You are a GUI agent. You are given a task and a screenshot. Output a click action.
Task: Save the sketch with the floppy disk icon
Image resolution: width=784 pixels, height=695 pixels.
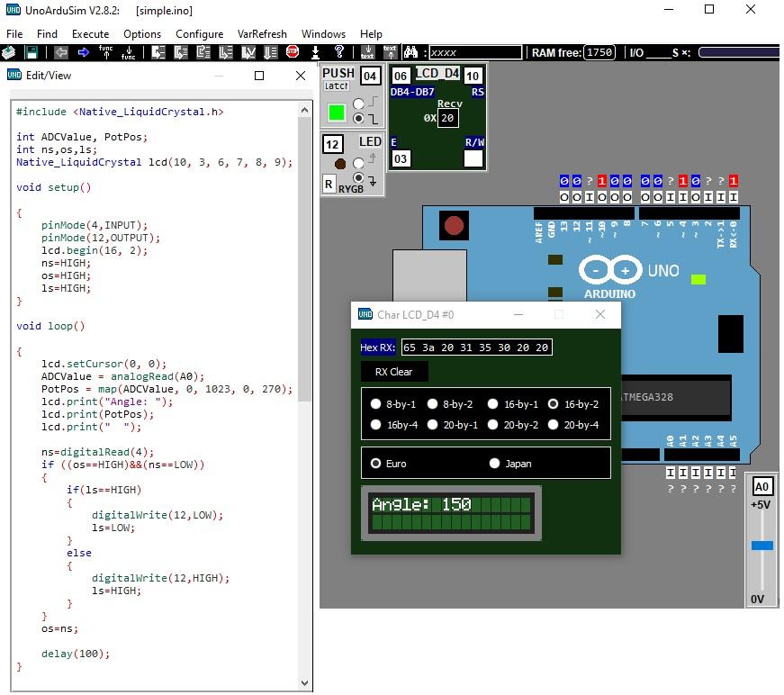point(31,52)
